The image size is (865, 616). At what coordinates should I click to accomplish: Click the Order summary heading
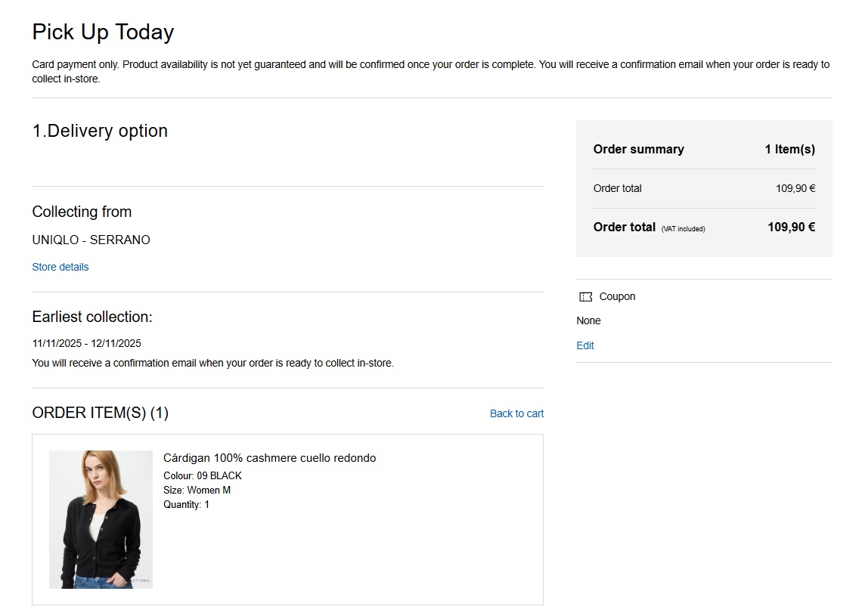pyautogui.click(x=638, y=149)
